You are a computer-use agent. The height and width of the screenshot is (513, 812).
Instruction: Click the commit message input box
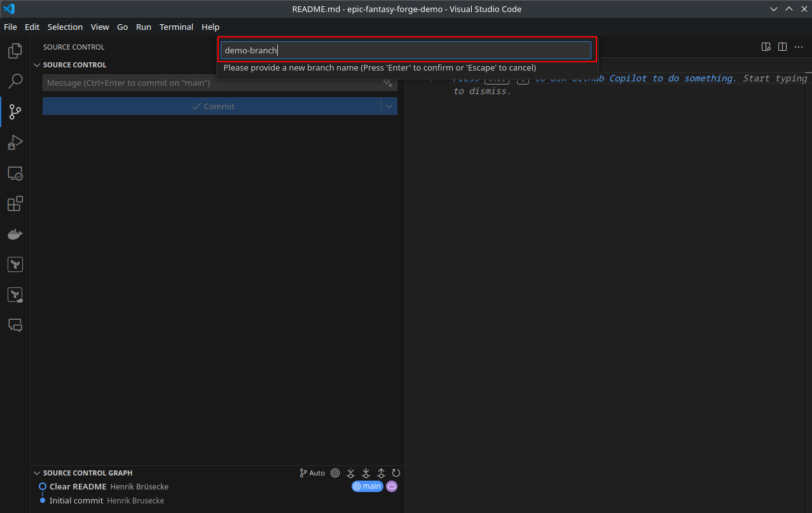click(x=220, y=83)
